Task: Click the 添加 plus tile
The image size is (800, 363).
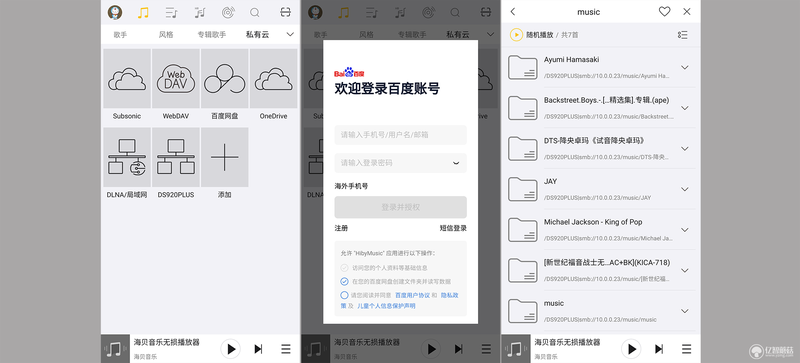Action: [x=224, y=157]
